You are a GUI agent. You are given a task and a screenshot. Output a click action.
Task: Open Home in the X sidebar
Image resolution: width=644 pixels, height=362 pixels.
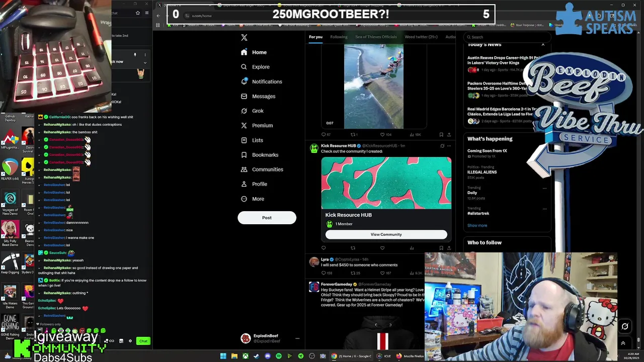tap(254, 52)
